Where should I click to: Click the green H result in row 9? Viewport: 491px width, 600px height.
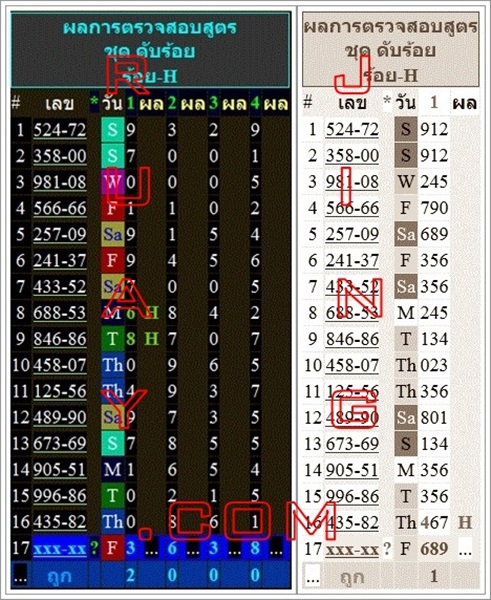coord(152,339)
